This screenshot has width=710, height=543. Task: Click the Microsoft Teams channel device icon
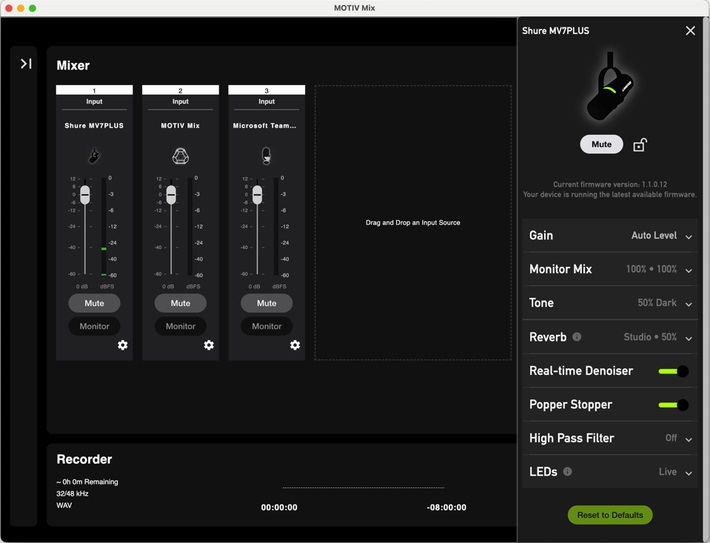tap(266, 156)
